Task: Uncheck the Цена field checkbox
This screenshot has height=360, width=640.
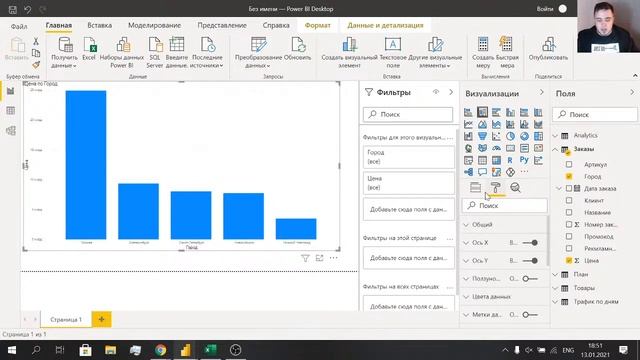Action: 569,260
